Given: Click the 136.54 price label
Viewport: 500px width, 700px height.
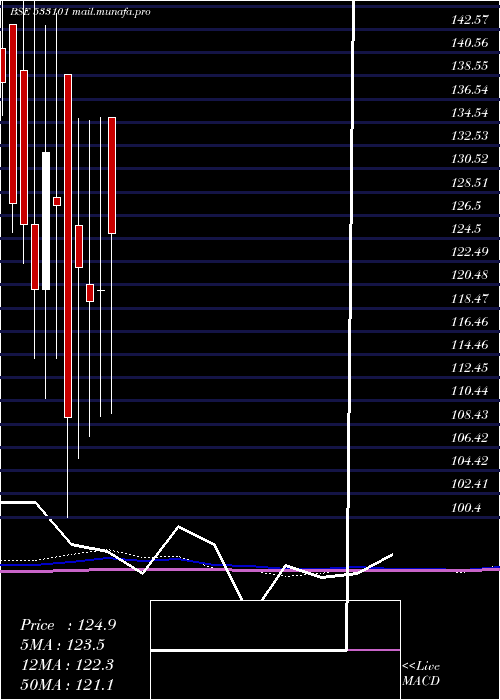Looking at the screenshot, I should [x=469, y=89].
